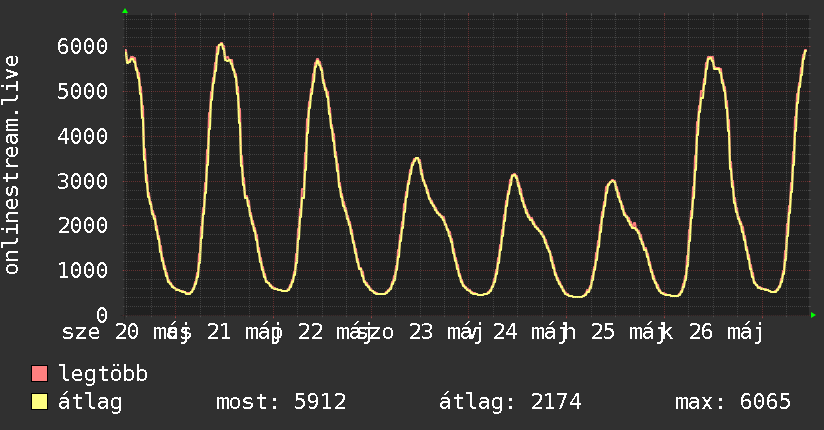Click the 1000 y-axis label
This screenshot has width=824, height=430.
click(x=83, y=271)
